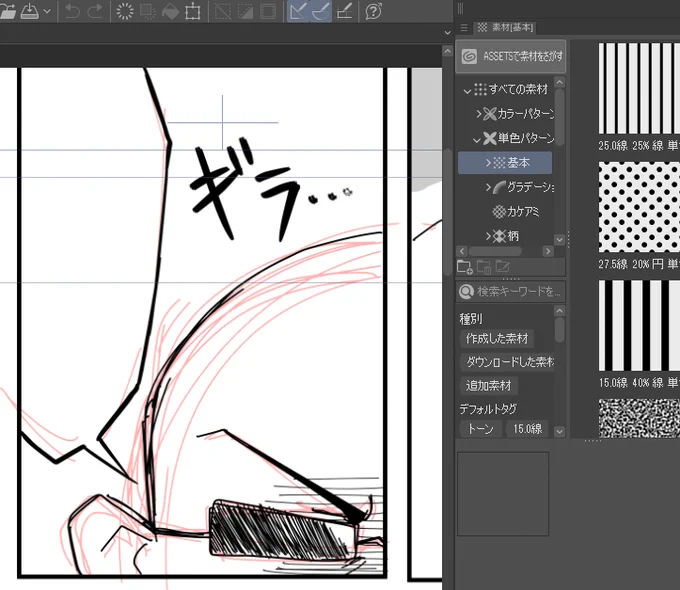
Task: Select the 25.0線 25% line tone thumbnail
Action: point(639,88)
